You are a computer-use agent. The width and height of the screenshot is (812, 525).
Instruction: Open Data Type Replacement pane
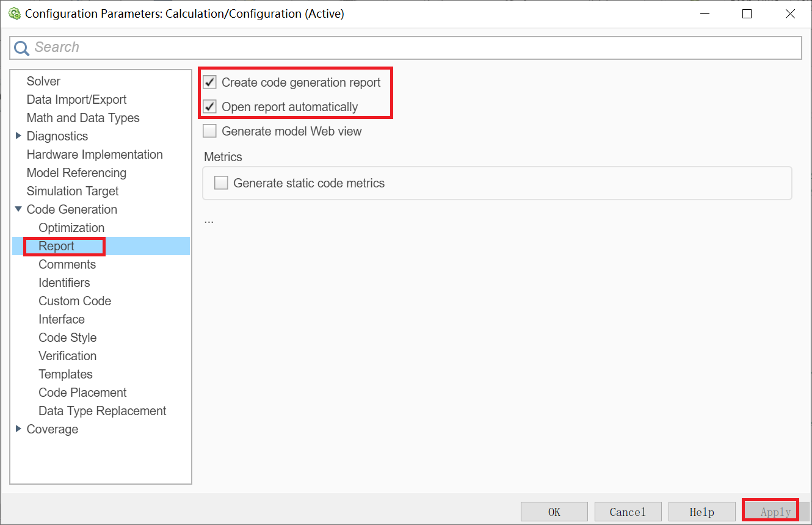(103, 411)
